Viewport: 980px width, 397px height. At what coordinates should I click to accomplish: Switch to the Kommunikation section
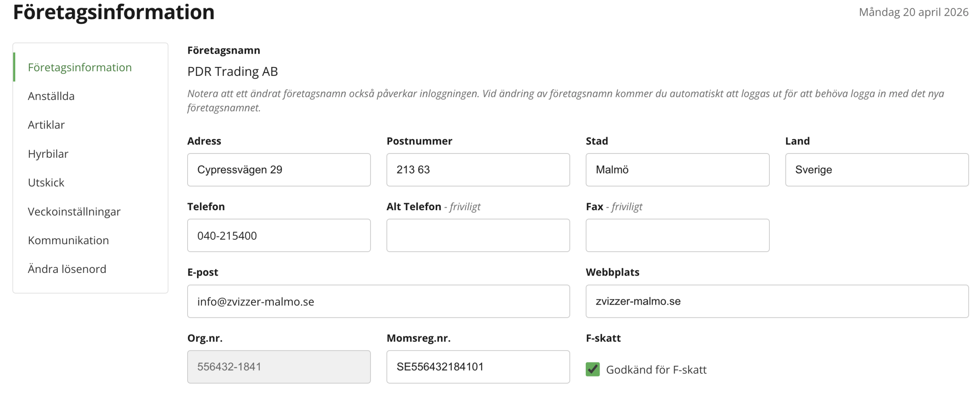pos(69,240)
